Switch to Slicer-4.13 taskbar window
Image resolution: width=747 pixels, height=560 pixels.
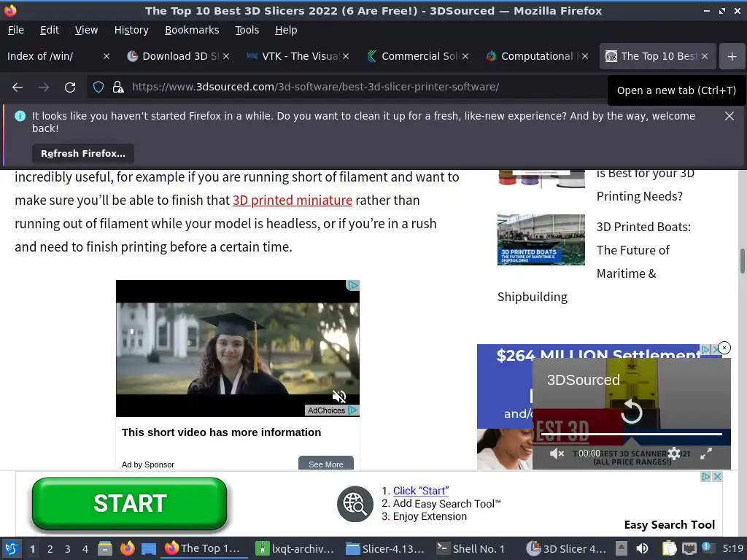point(385,549)
